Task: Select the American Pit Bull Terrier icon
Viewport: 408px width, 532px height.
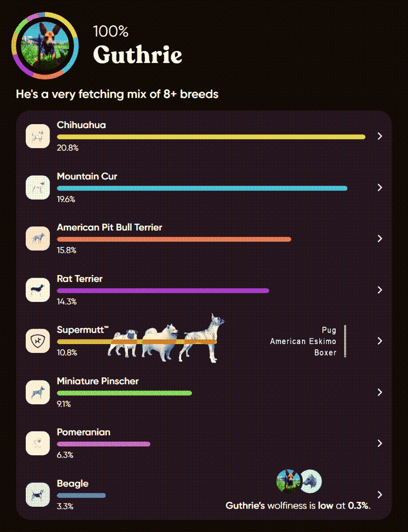Action: coord(37,239)
